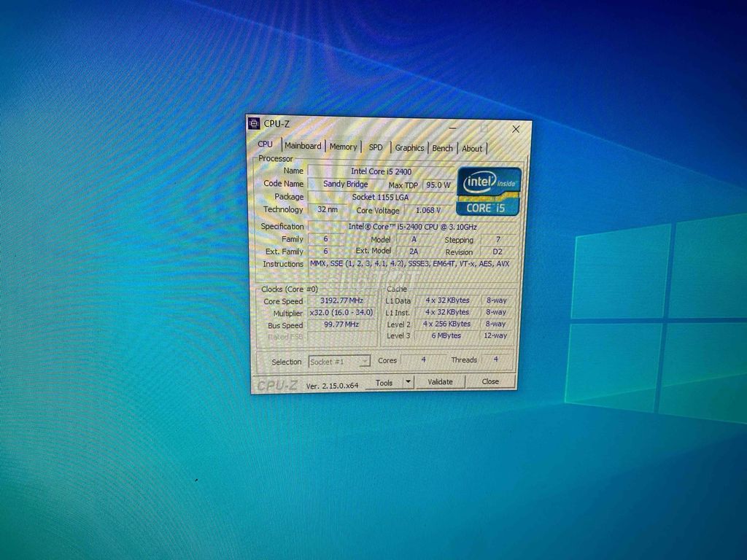Open the Memory tab
This screenshot has height=560, width=747.
coord(343,147)
